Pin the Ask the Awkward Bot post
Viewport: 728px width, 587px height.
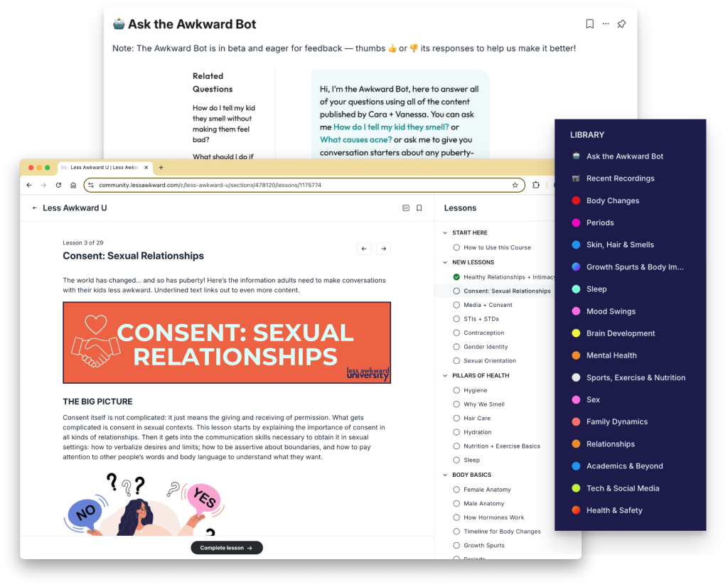tap(621, 23)
